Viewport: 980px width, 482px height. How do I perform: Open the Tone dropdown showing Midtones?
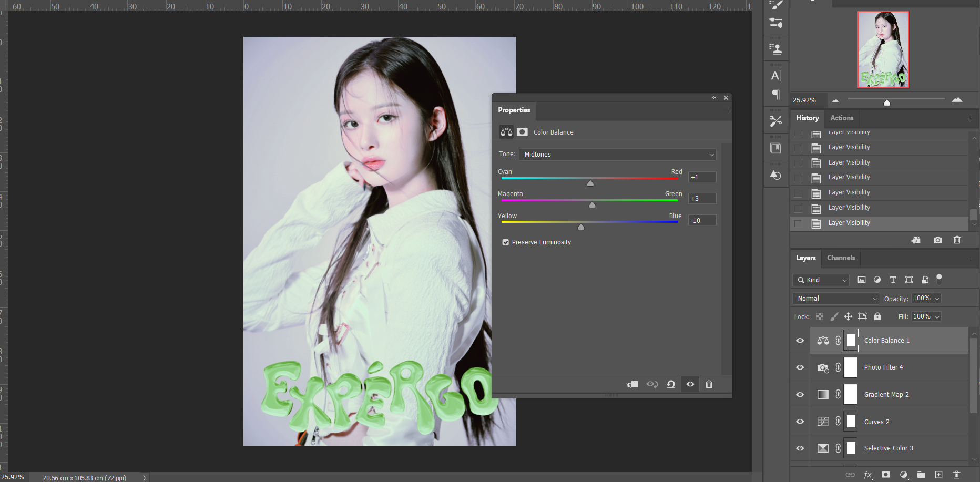618,155
